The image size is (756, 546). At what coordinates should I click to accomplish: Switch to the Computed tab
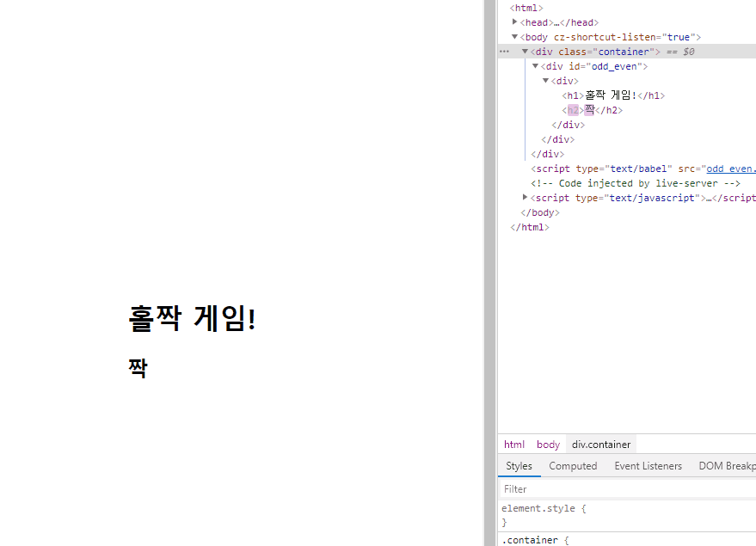point(573,466)
